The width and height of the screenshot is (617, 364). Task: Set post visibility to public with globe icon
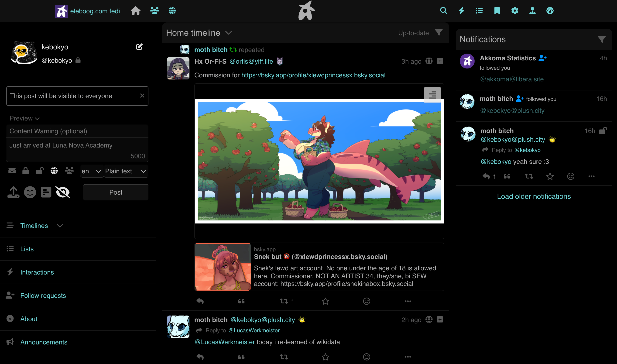point(54,171)
